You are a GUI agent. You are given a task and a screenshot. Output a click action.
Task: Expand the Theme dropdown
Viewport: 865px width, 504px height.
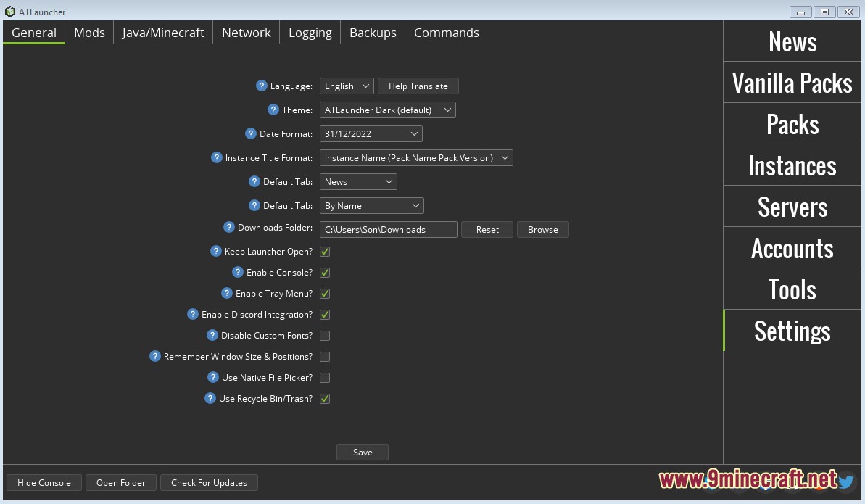[387, 110]
